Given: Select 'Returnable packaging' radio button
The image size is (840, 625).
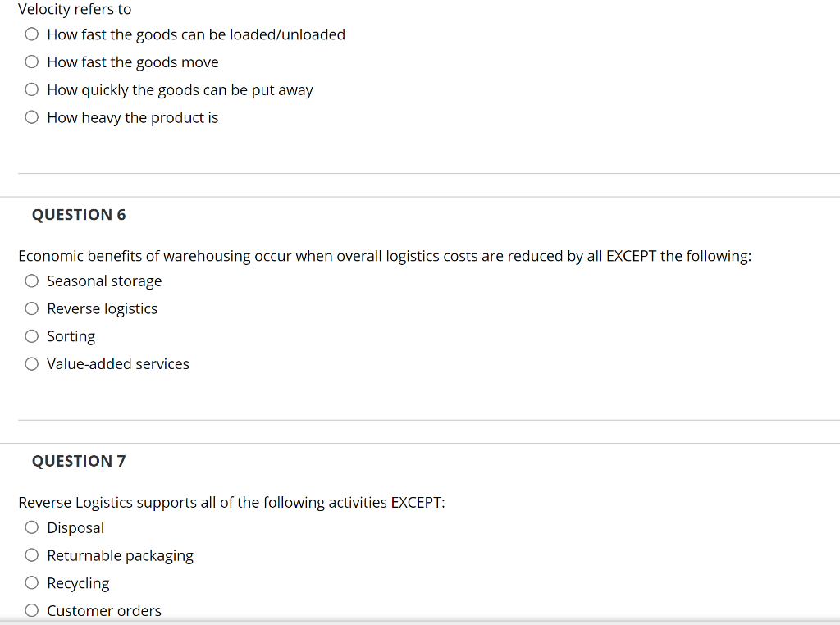Looking at the screenshot, I should point(31,555).
